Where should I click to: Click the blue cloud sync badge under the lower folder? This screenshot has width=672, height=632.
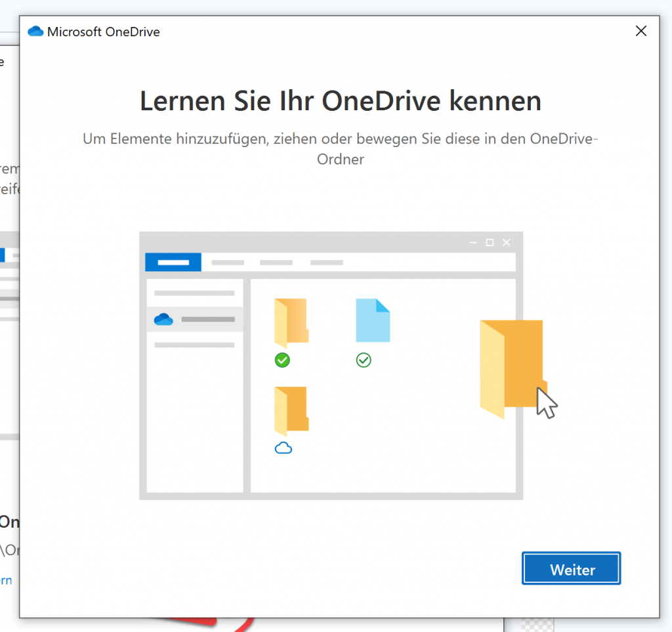284,448
